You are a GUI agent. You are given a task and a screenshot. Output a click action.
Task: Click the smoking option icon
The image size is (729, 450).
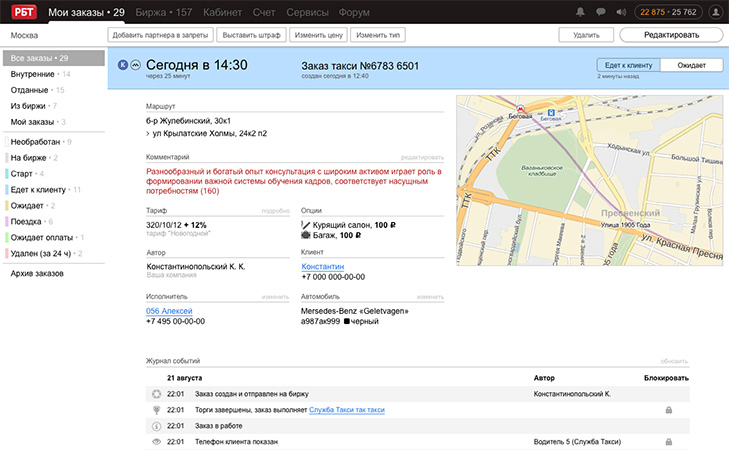pos(305,225)
